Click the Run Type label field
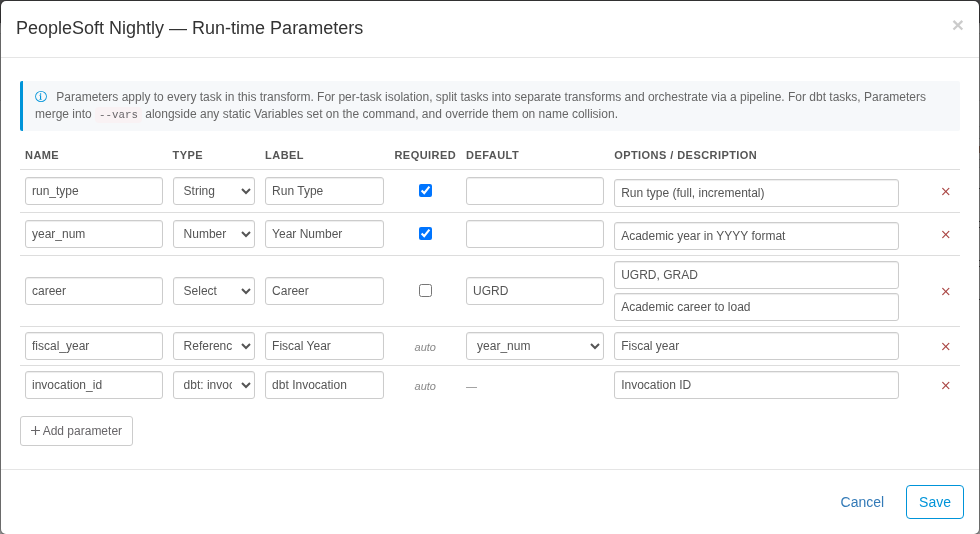Screen dimensions: 980x534 pos(324,191)
